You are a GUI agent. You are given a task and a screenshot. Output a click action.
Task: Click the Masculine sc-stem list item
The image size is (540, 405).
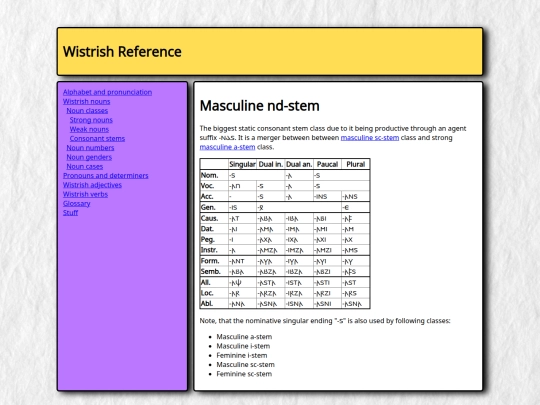pos(246,365)
